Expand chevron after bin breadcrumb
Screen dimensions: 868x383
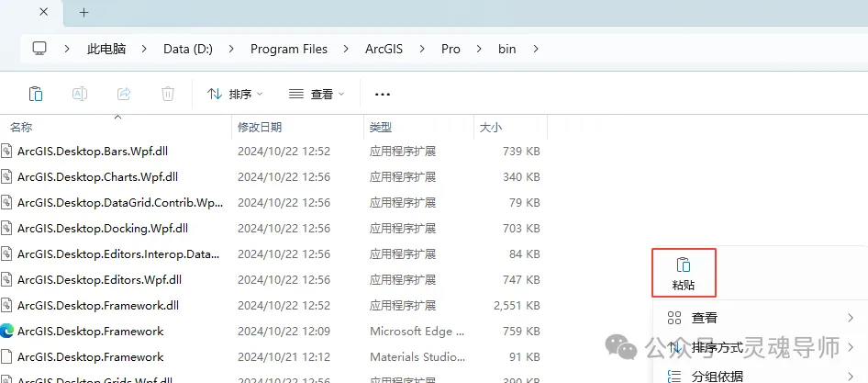pos(535,49)
